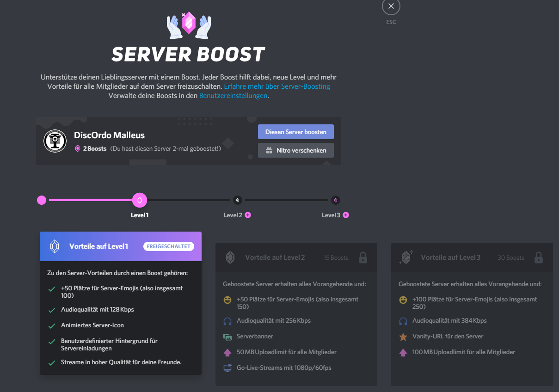Click the DiscOrdo Malleus server avatar icon
The width and height of the screenshot is (559, 392).
point(55,141)
